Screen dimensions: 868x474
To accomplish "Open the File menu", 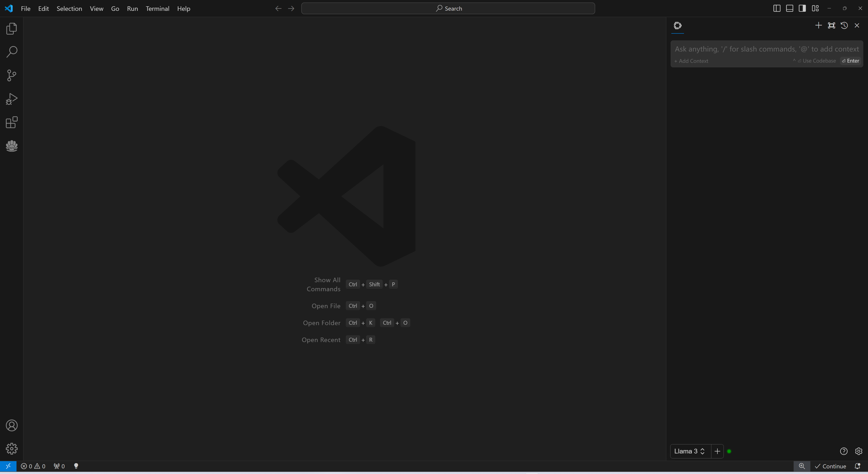I will click(26, 9).
